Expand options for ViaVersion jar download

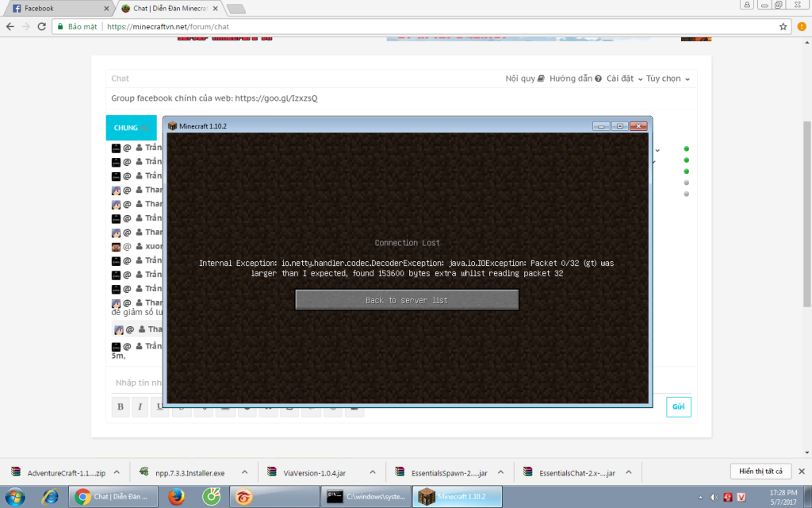(x=373, y=472)
